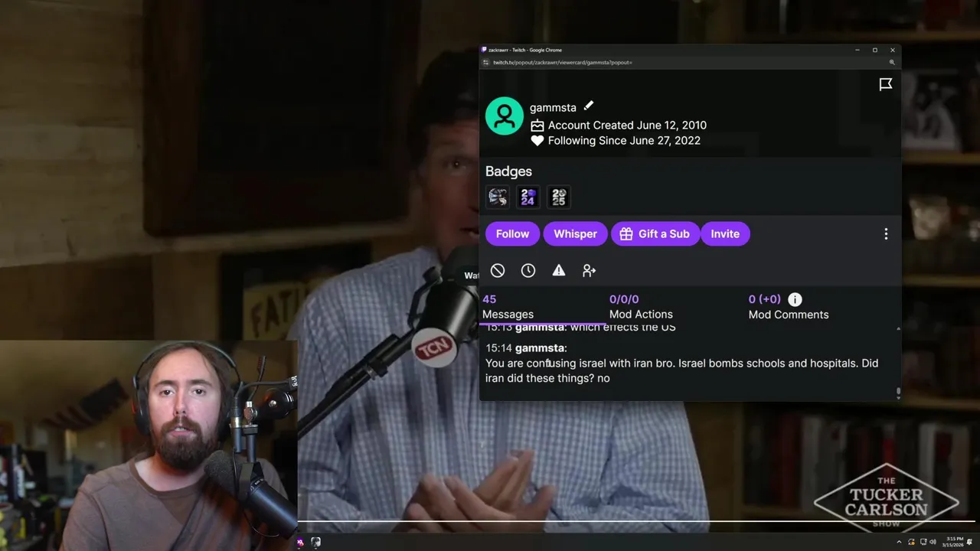The image size is (980, 551).
Task: Click the network tray icon
Action: click(x=923, y=543)
